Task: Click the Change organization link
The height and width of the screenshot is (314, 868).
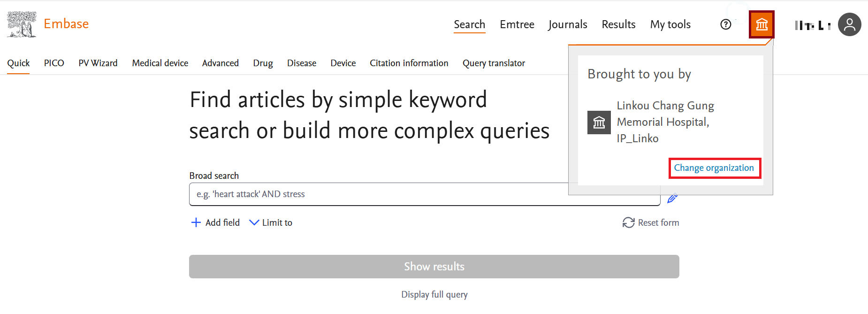Action: tap(714, 168)
